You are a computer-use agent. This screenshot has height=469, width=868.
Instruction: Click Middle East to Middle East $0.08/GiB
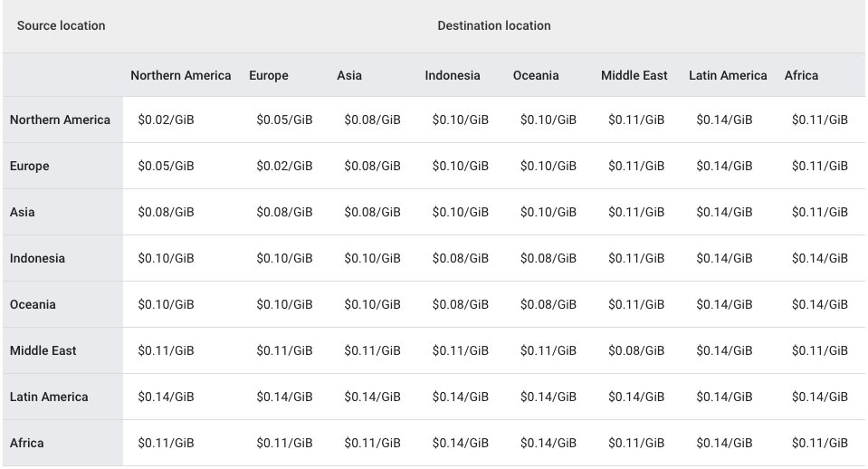(x=636, y=350)
